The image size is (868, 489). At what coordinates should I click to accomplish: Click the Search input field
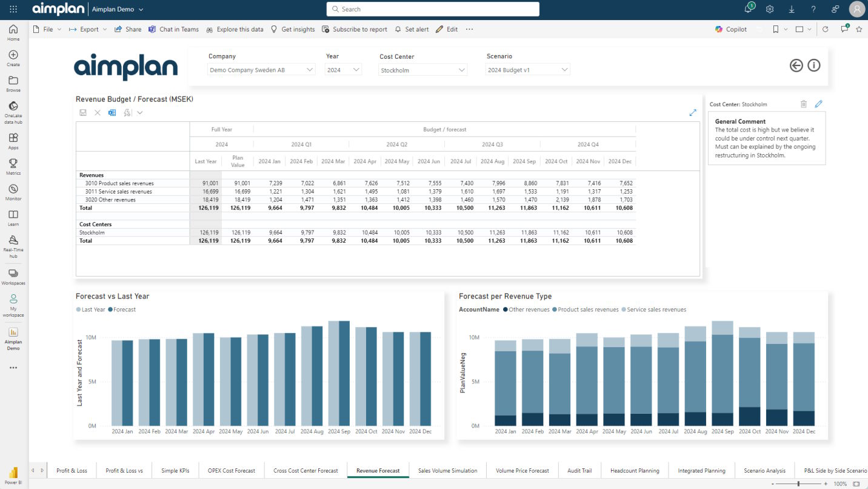433,9
